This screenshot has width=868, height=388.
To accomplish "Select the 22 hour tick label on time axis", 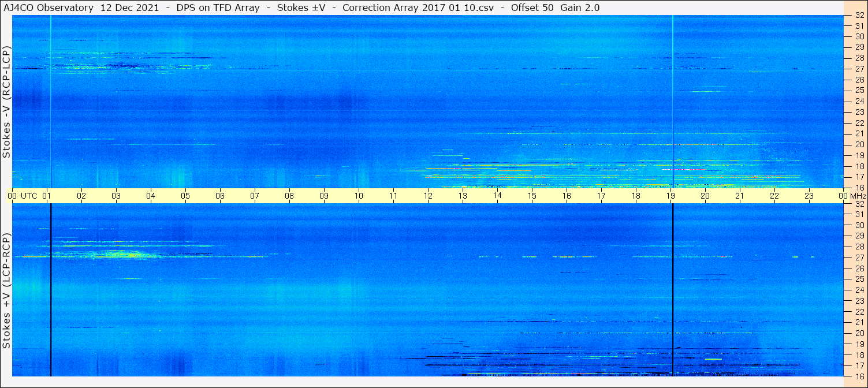I will click(x=775, y=196).
